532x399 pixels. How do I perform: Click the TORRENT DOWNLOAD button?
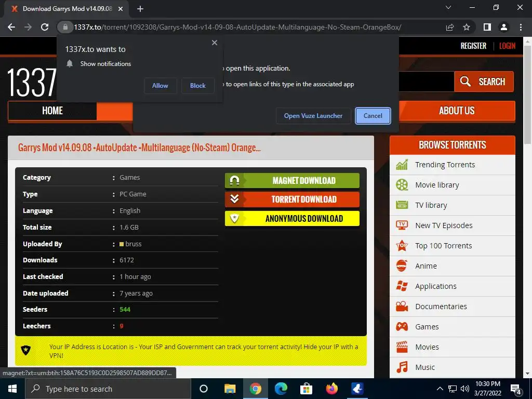[292, 199]
